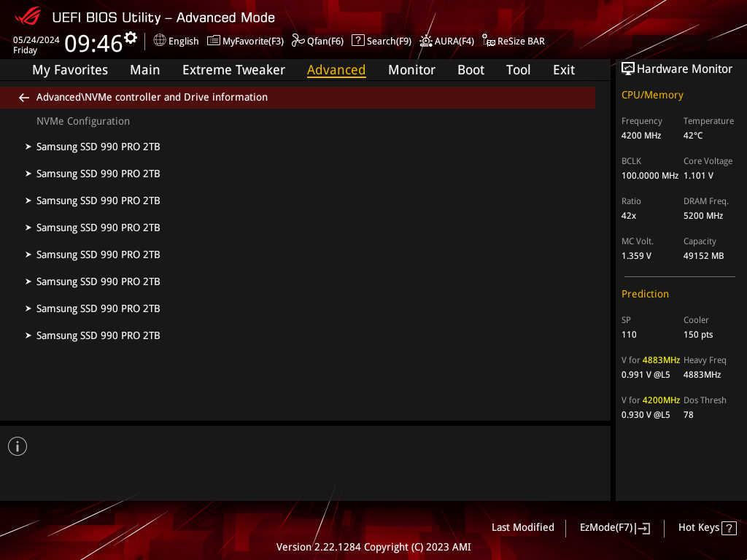Switch to the Main tab

click(x=145, y=70)
